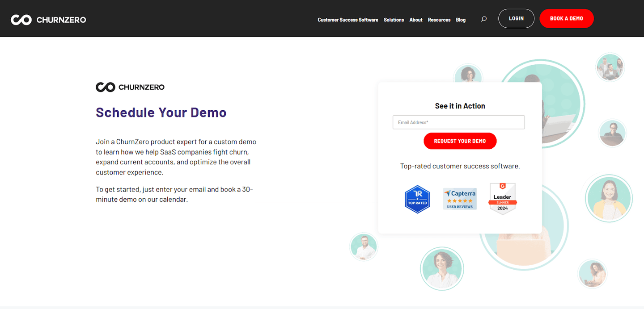The image size is (644, 309).
Task: Click the Capterra User Reviews badge
Action: pos(460,199)
